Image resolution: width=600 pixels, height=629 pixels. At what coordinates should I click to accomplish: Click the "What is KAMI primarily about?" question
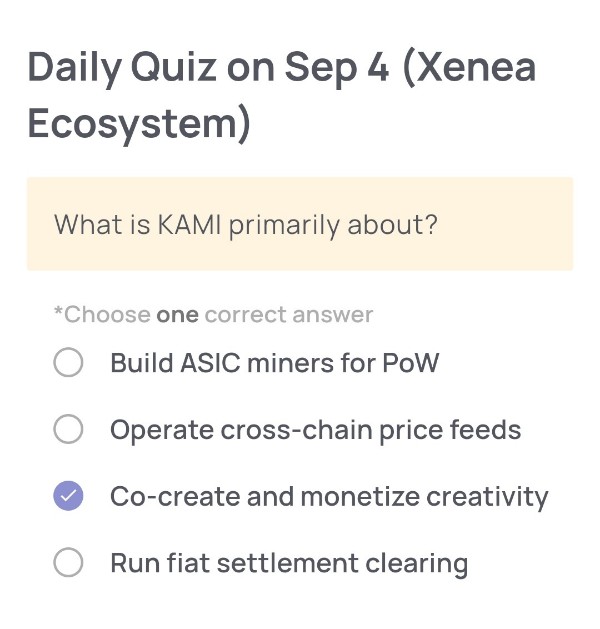245,225
